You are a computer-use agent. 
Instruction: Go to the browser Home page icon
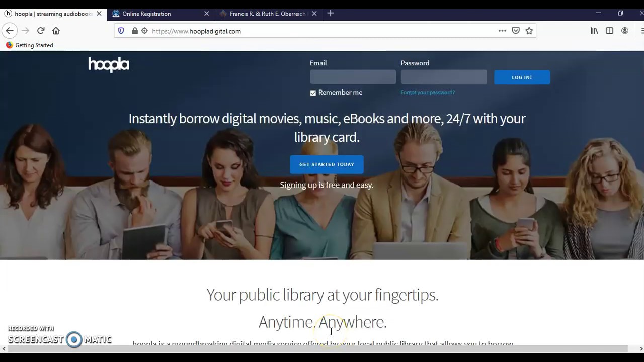click(56, 31)
